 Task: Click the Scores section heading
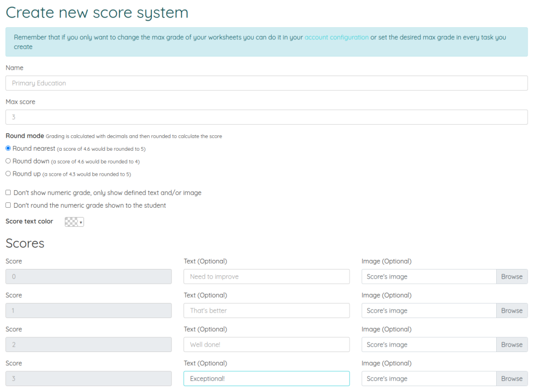(25, 243)
